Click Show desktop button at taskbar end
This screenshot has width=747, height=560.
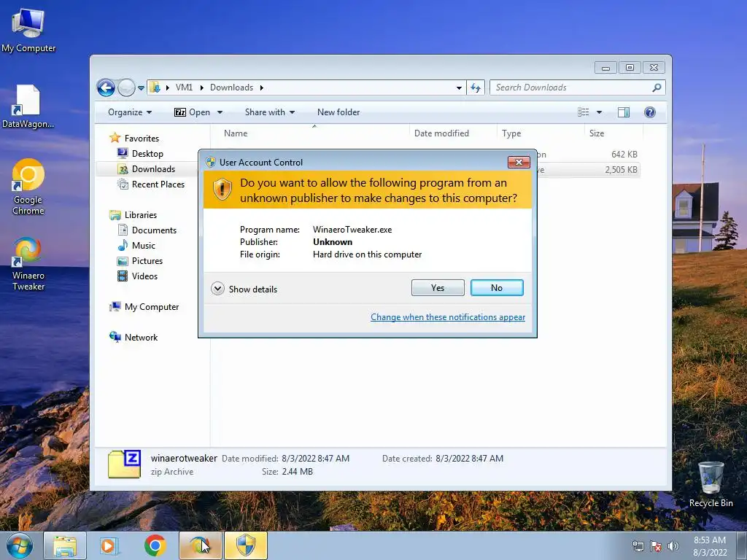tap(741, 545)
